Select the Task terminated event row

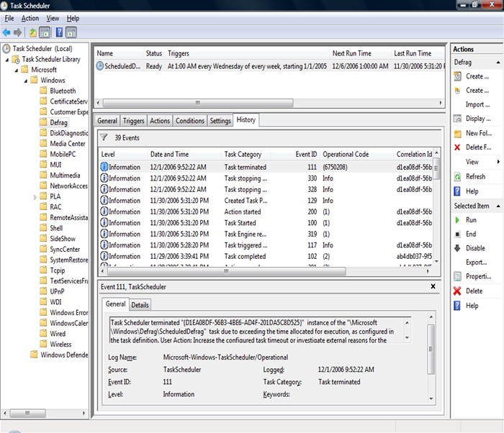(245, 167)
